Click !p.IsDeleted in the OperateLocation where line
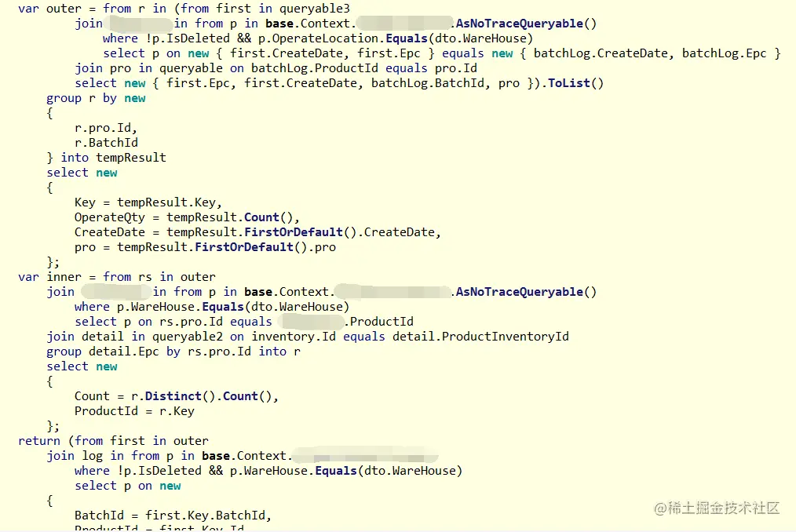 188,38
